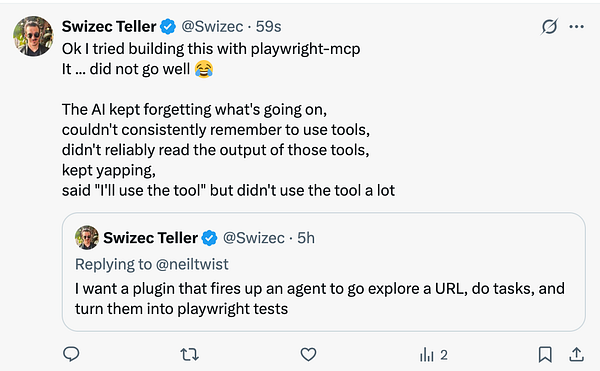Click Swizec Teller name in quoted tweet
Screen dimensions: 600x371
[x=150, y=238]
